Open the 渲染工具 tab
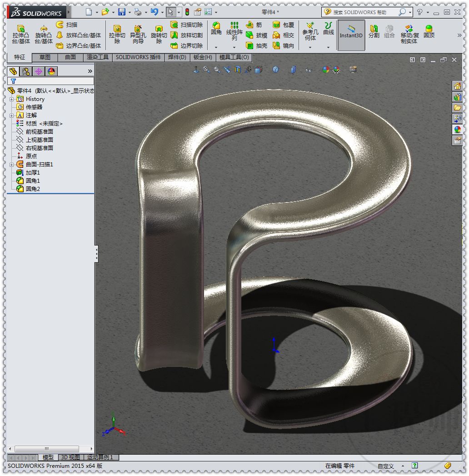Viewport: 469px width, 476px height. pos(97,57)
